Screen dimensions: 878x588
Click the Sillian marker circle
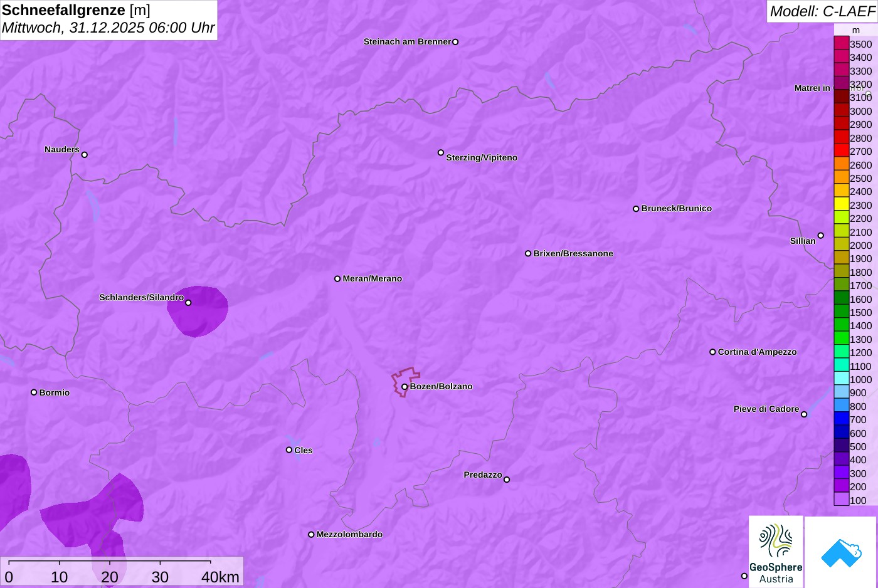(821, 236)
